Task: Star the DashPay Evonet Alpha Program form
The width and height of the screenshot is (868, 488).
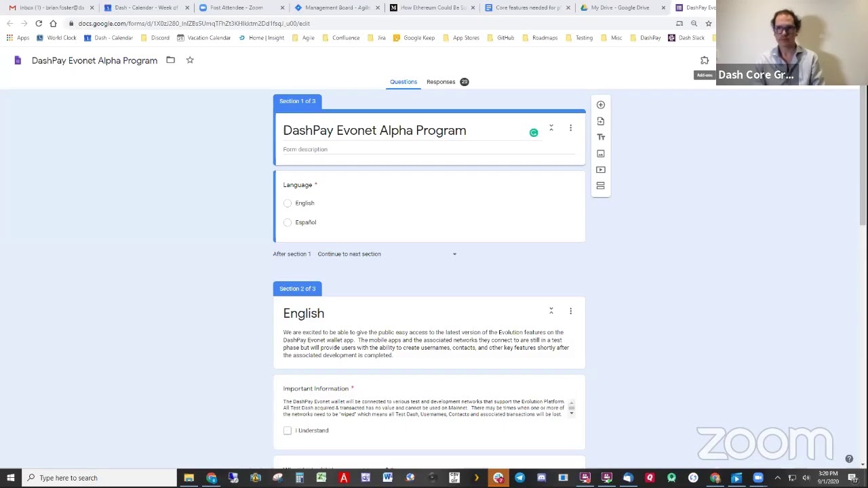Action: pyautogui.click(x=190, y=60)
